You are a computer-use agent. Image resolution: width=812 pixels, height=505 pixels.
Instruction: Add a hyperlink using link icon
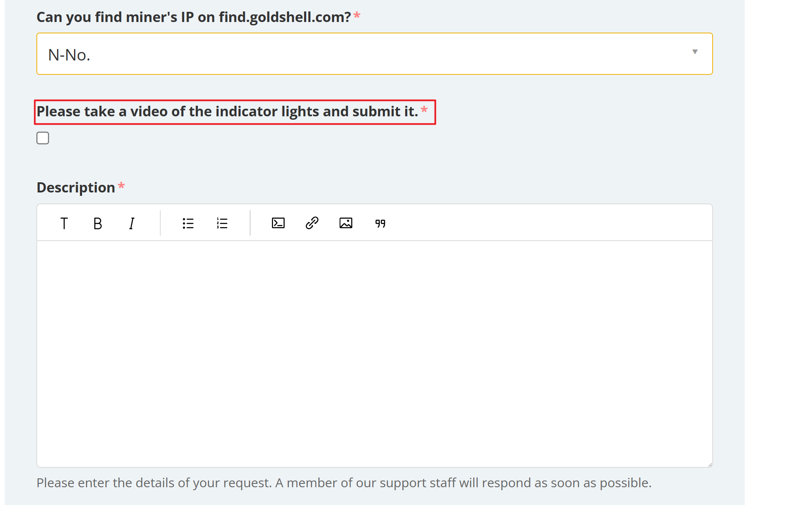pos(312,223)
